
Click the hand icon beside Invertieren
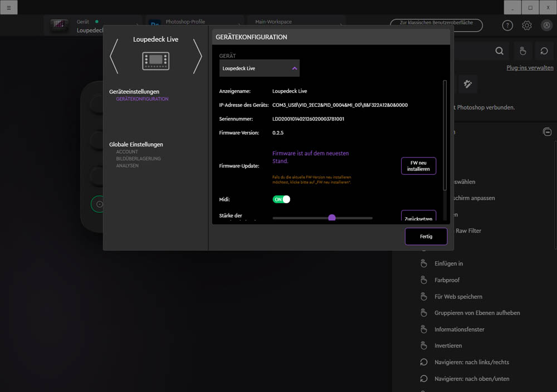point(423,345)
